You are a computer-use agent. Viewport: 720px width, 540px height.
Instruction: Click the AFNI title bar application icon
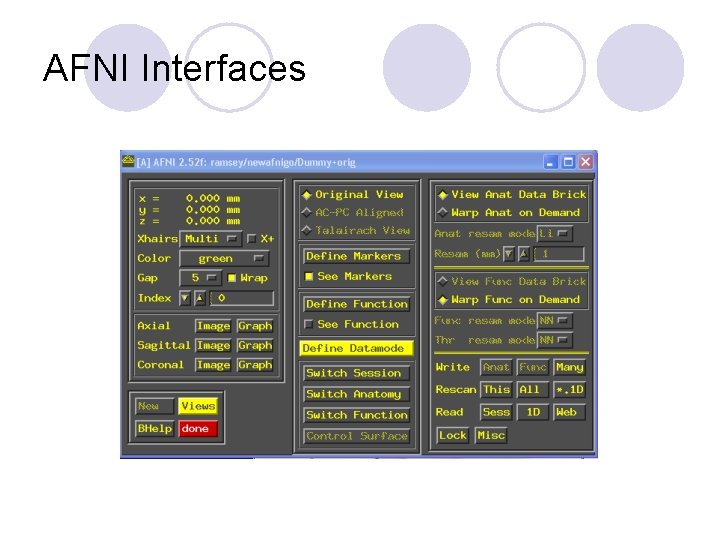(128, 162)
